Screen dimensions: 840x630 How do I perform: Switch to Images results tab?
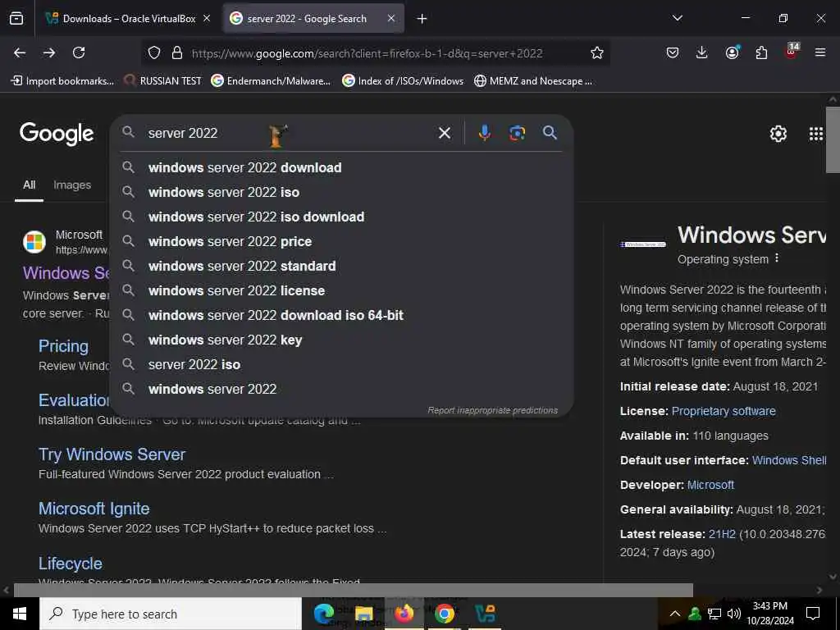(72, 185)
